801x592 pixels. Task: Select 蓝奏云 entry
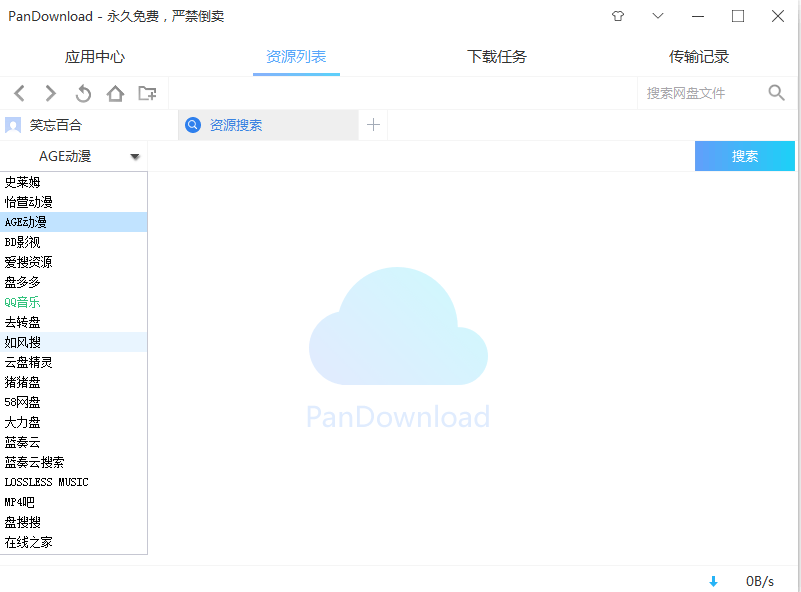click(x=74, y=442)
